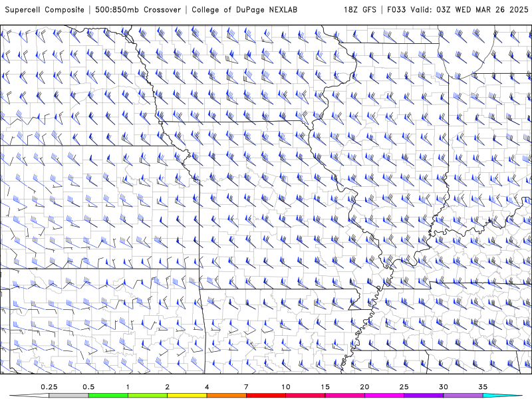Click the "College of DuPage NEXLAB" label
The image size is (532, 399).
[244, 10]
